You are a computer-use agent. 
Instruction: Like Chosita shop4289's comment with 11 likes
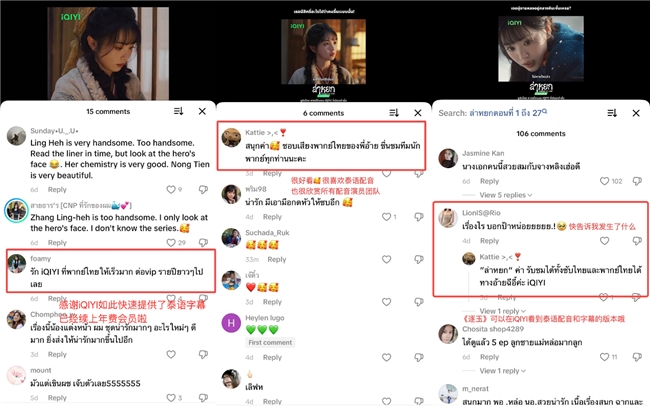[x=604, y=357]
